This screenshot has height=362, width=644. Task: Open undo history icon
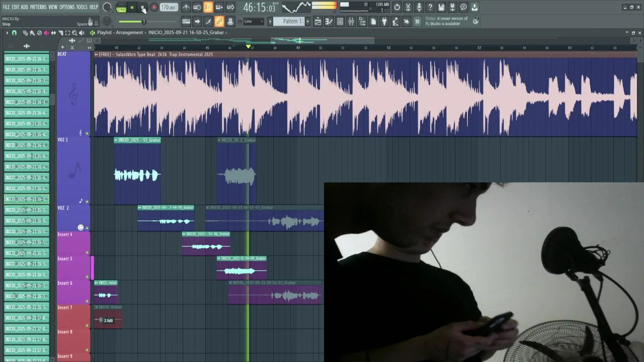pos(397,7)
